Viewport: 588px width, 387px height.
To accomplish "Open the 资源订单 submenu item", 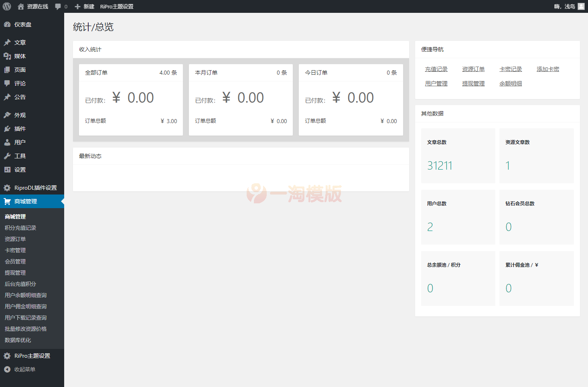I will (x=15, y=239).
